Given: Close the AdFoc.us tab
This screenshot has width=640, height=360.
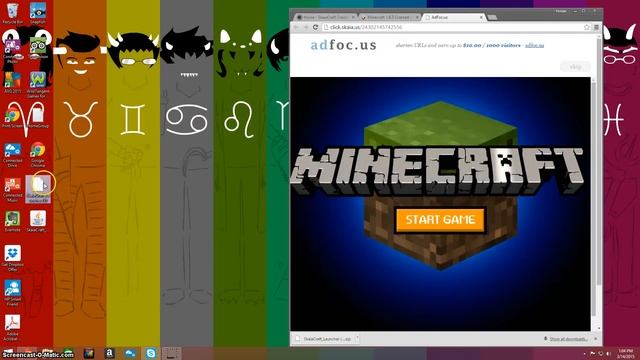Looking at the screenshot, I should click(x=481, y=17).
